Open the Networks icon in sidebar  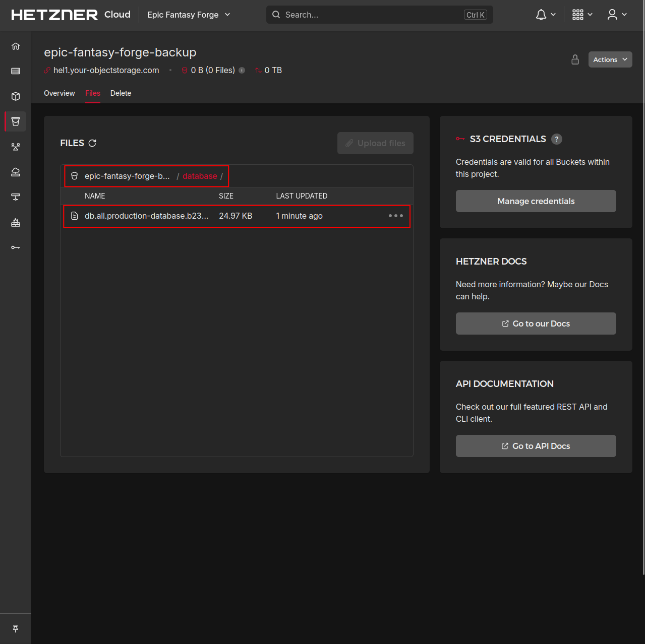pos(16,197)
